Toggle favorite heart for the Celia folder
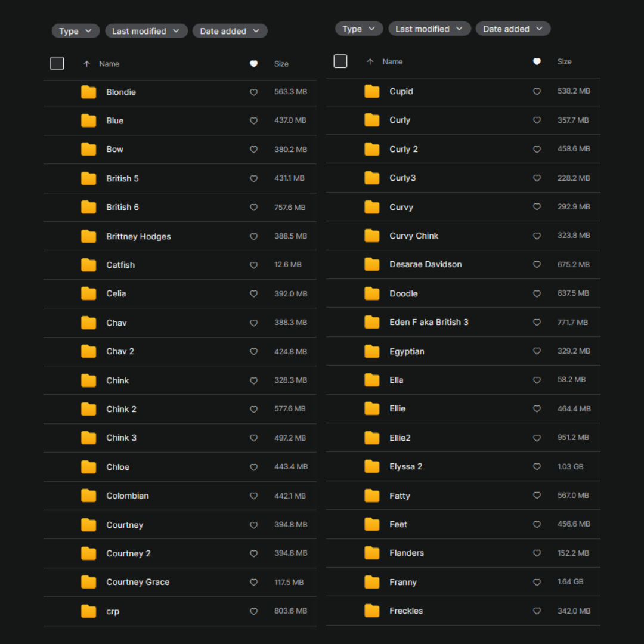This screenshot has width=644, height=644. (253, 294)
